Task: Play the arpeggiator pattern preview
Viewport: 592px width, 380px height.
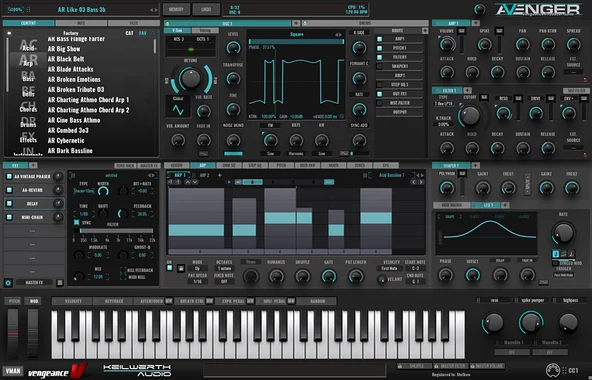Action: pos(229,182)
